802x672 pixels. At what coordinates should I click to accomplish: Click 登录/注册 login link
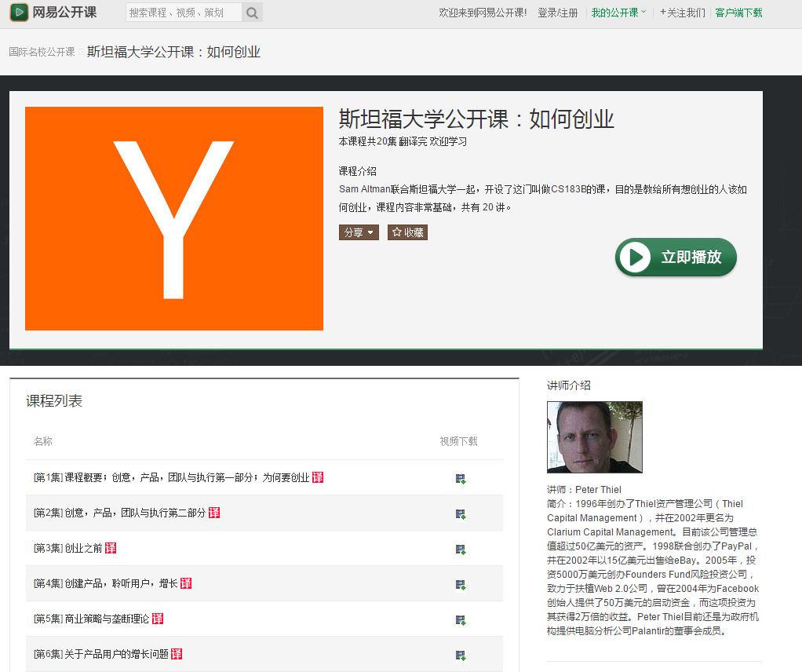[x=557, y=13]
